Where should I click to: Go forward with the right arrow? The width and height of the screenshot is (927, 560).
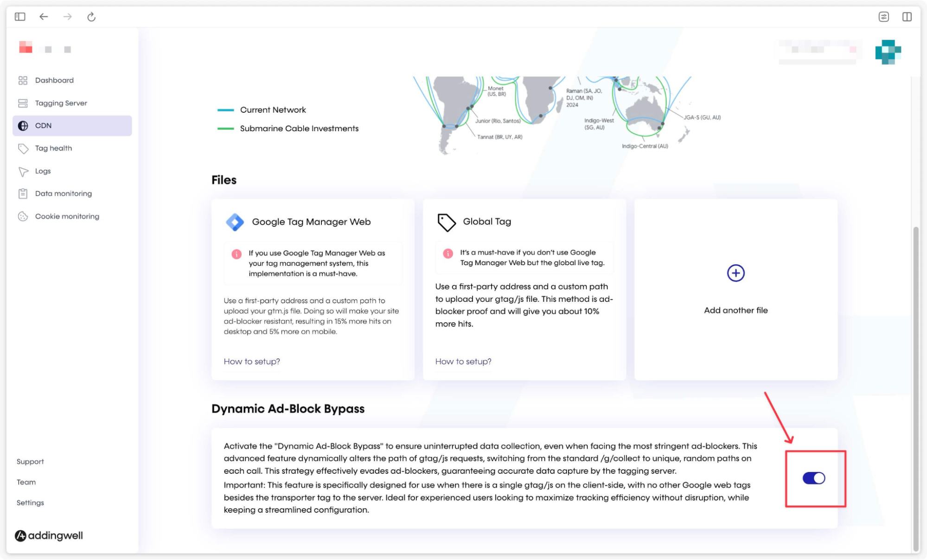68,17
